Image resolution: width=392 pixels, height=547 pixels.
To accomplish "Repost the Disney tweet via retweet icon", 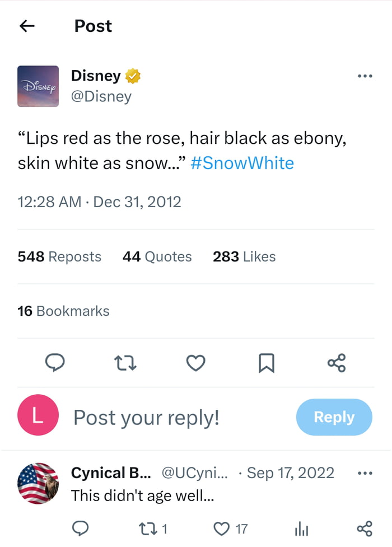I will coord(125,363).
